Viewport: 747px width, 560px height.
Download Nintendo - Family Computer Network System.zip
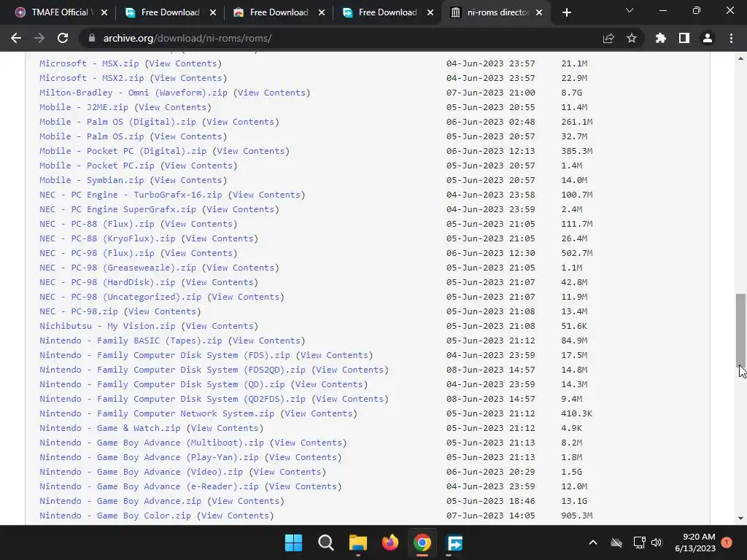pyautogui.click(x=157, y=413)
